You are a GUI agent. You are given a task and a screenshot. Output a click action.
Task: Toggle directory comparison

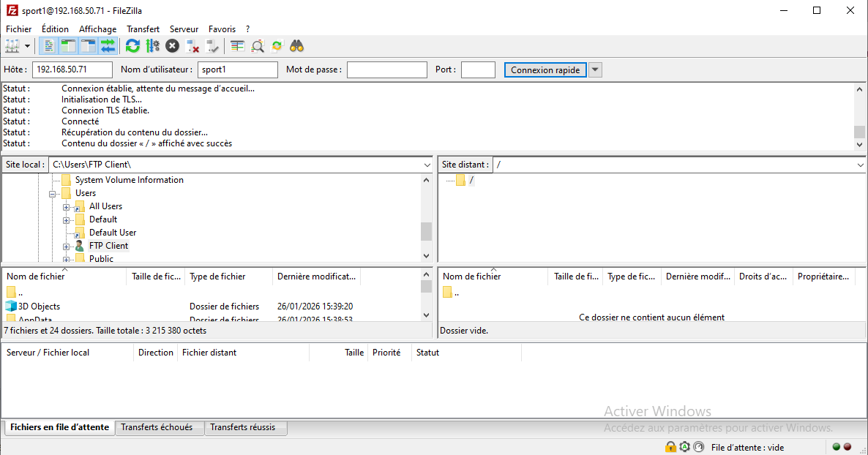point(258,47)
